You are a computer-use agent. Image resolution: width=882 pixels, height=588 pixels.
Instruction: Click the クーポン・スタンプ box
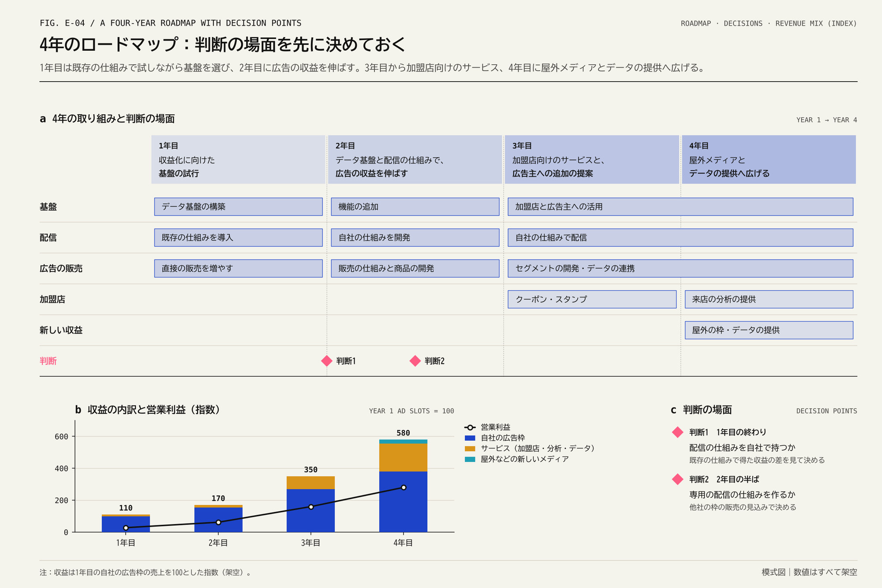(x=592, y=299)
